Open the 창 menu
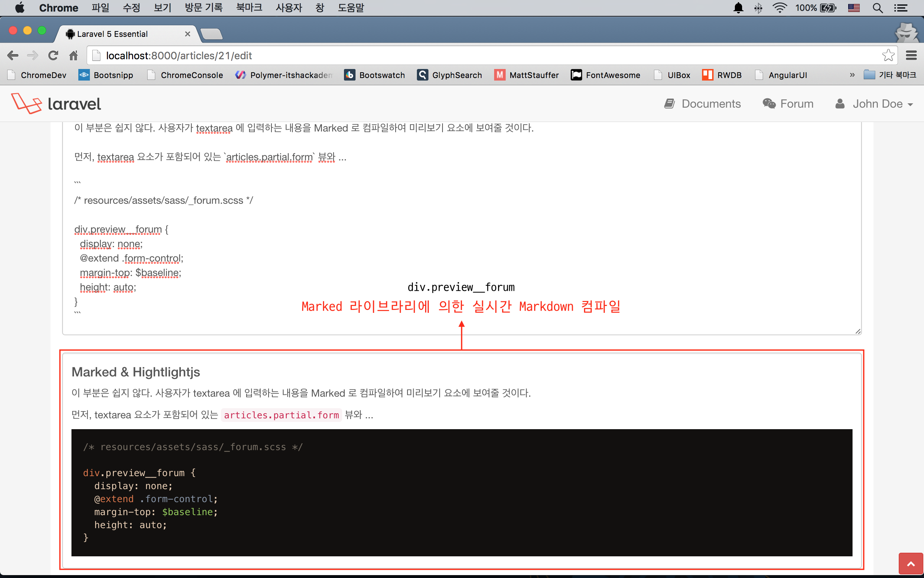924x578 pixels. (x=320, y=8)
